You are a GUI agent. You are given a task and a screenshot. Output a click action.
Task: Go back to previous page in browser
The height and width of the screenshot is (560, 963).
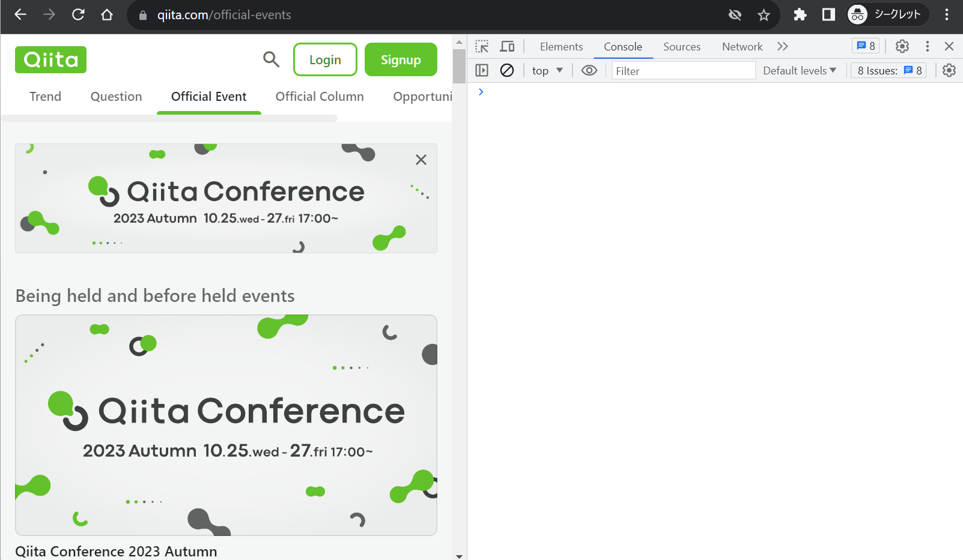point(20,14)
